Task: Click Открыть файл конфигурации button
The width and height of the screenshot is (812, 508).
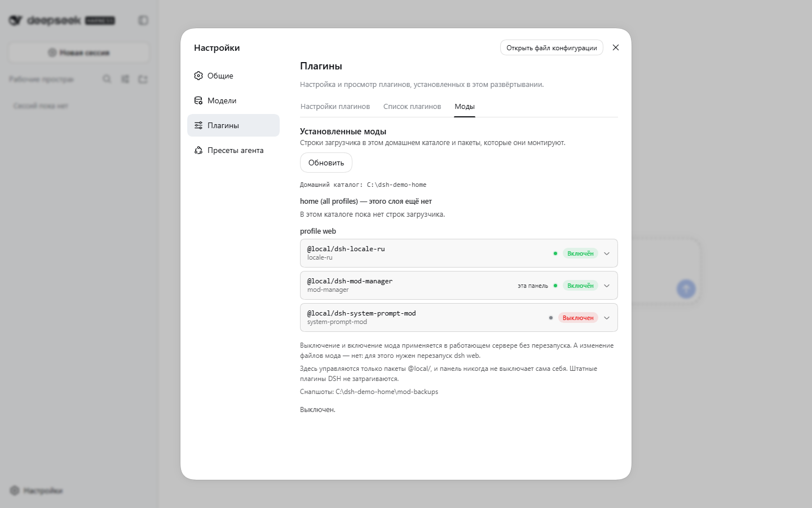Action: [551, 47]
